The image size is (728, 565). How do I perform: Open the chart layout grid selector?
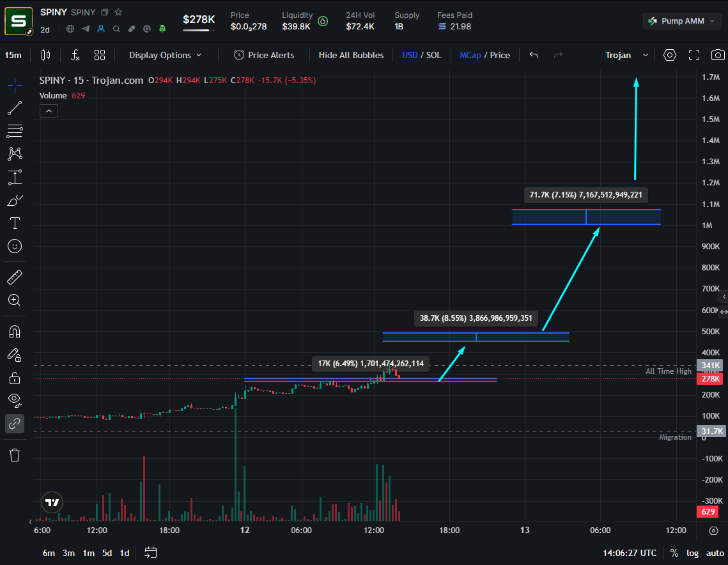click(99, 55)
